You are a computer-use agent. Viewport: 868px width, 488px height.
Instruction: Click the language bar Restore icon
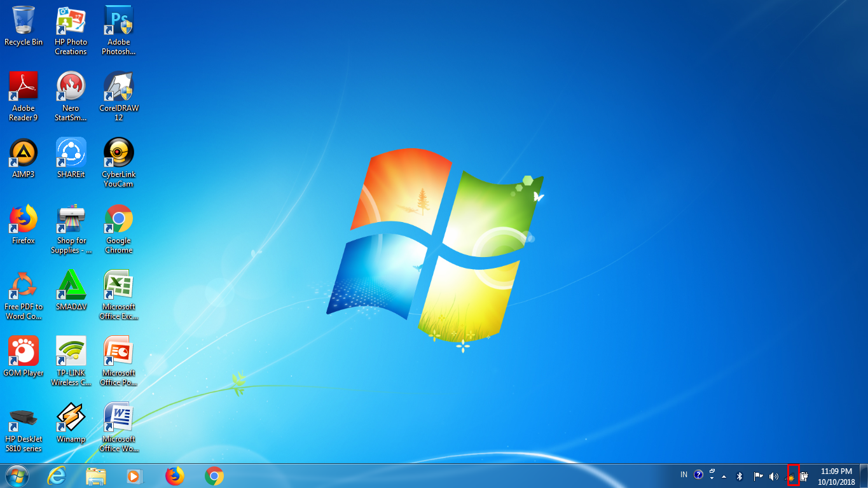point(712,471)
